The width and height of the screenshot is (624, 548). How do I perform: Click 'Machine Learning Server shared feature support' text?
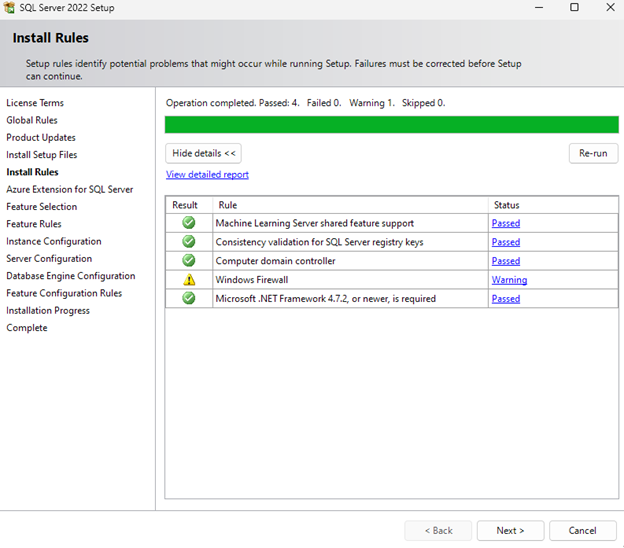point(315,223)
